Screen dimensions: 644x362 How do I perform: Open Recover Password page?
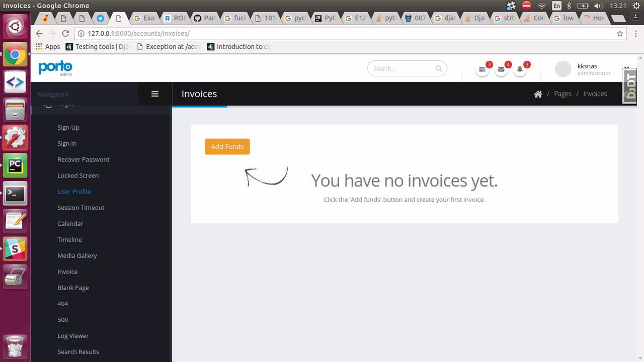click(x=84, y=160)
